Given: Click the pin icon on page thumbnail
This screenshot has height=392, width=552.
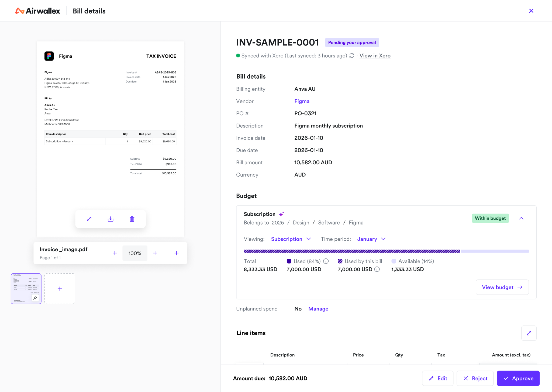Looking at the screenshot, I should 35,298.
